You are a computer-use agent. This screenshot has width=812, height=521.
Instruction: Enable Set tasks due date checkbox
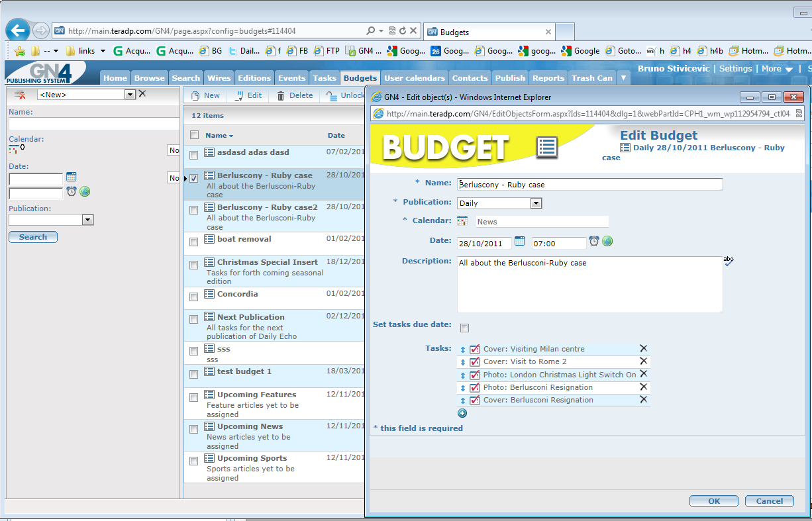click(464, 328)
